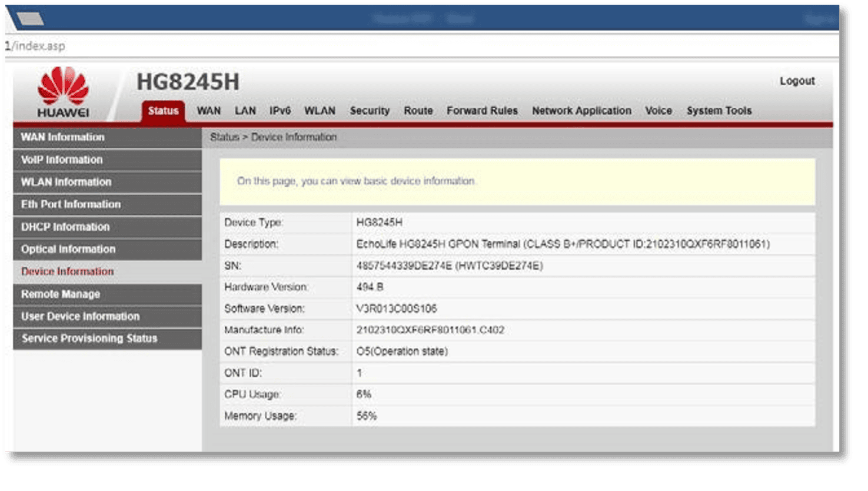The height and width of the screenshot is (491, 868).
Task: Select the Forward Rules tab
Action: (x=482, y=111)
